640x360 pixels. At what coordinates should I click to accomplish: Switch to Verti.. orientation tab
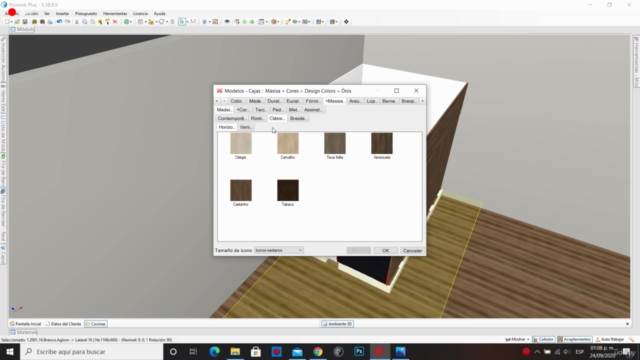click(x=246, y=127)
